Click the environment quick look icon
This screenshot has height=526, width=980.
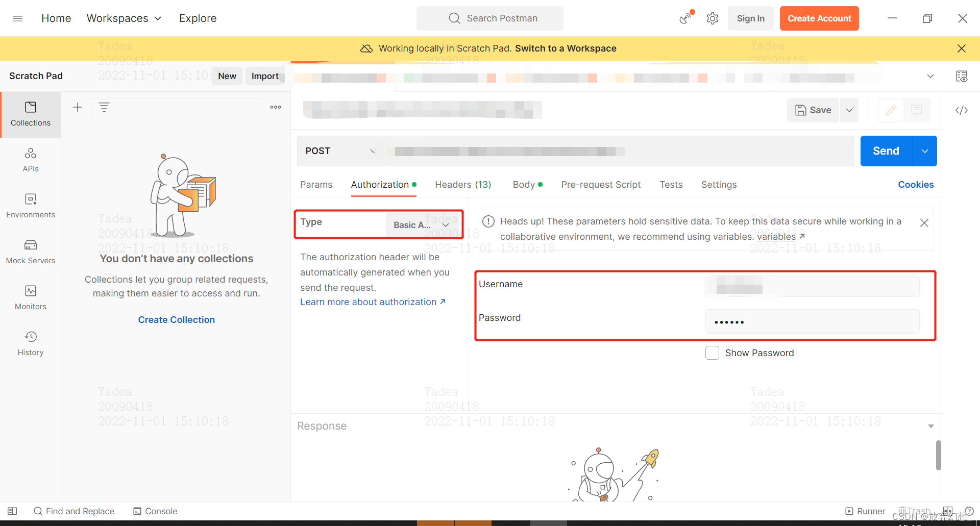962,76
